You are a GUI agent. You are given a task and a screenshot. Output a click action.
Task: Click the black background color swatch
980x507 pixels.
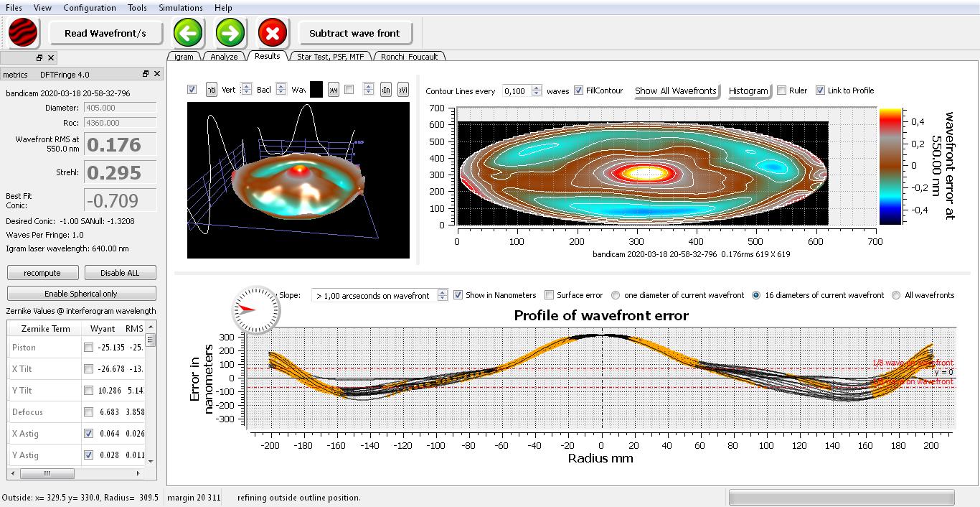(x=316, y=90)
